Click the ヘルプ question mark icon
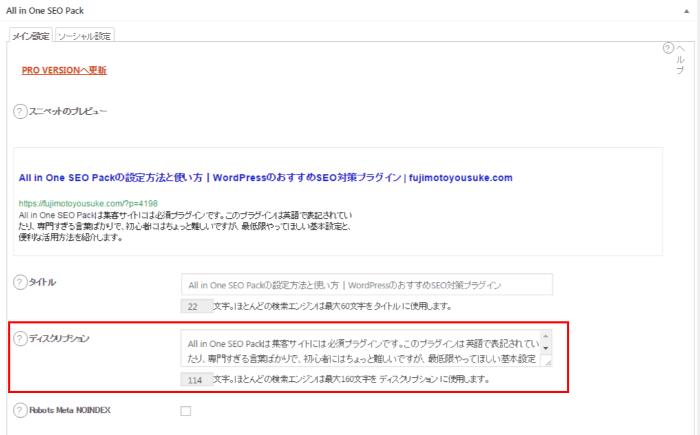700x435 pixels. 668,48
